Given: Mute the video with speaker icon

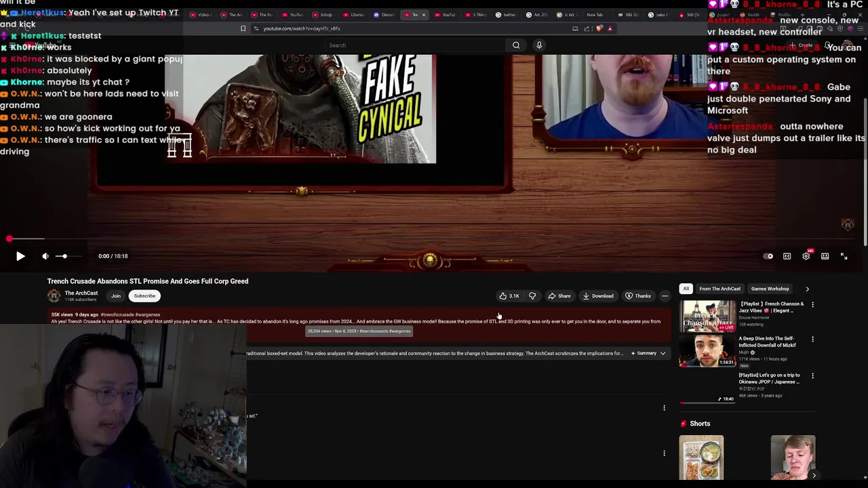Looking at the screenshot, I should 45,256.
